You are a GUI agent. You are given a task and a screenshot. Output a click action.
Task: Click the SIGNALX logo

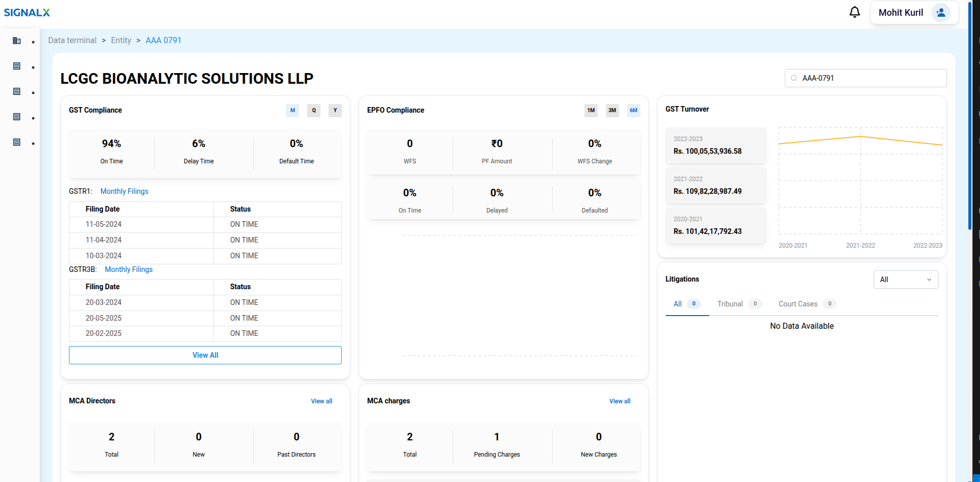pyautogui.click(x=27, y=12)
